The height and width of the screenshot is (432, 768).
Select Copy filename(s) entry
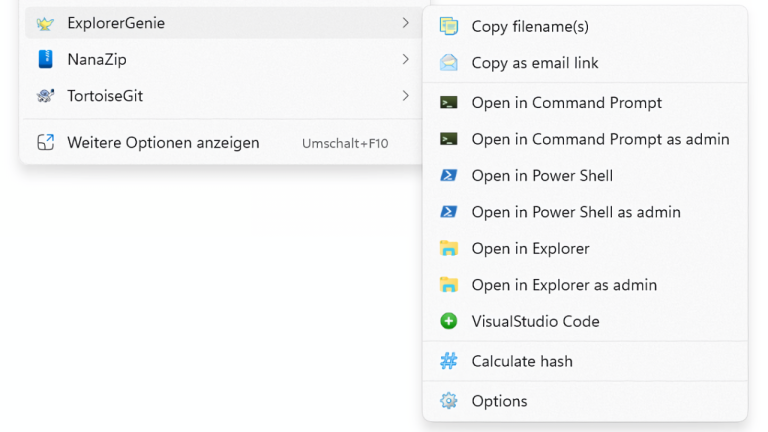click(x=585, y=26)
